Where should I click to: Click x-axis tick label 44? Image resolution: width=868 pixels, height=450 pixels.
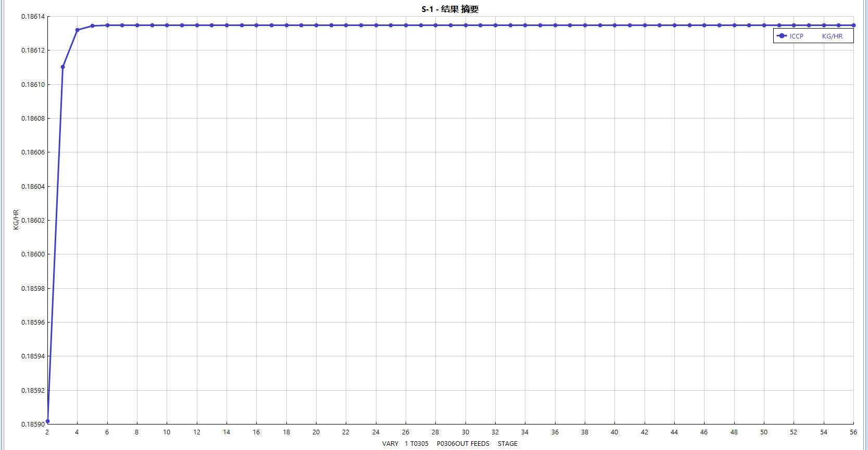(x=674, y=432)
